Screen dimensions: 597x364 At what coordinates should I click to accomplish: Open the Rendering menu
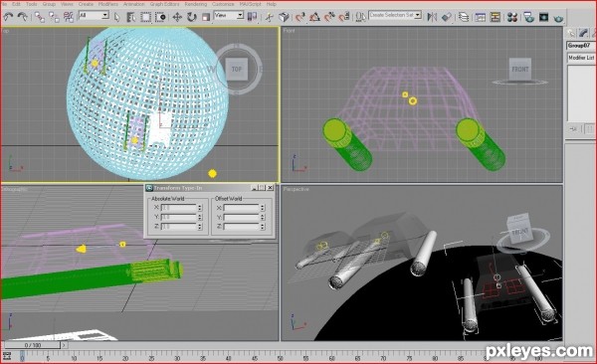pos(195,4)
